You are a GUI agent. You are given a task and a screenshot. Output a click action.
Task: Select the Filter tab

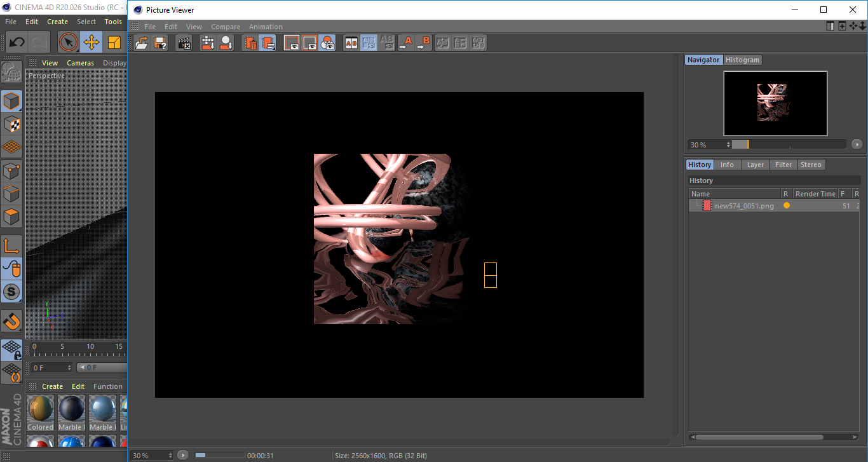point(783,165)
